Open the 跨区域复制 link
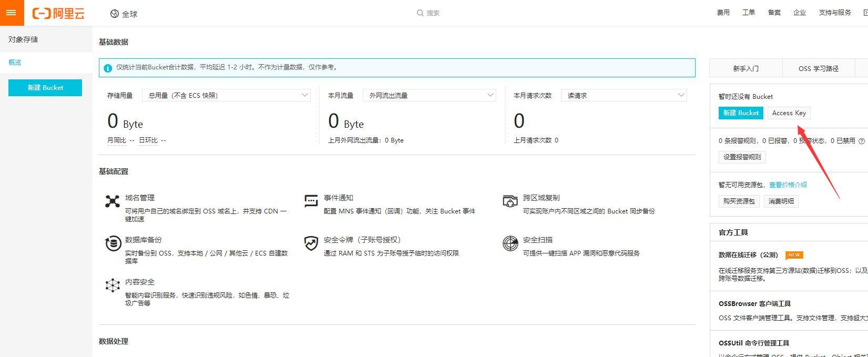The height and width of the screenshot is (357, 868). tap(542, 198)
